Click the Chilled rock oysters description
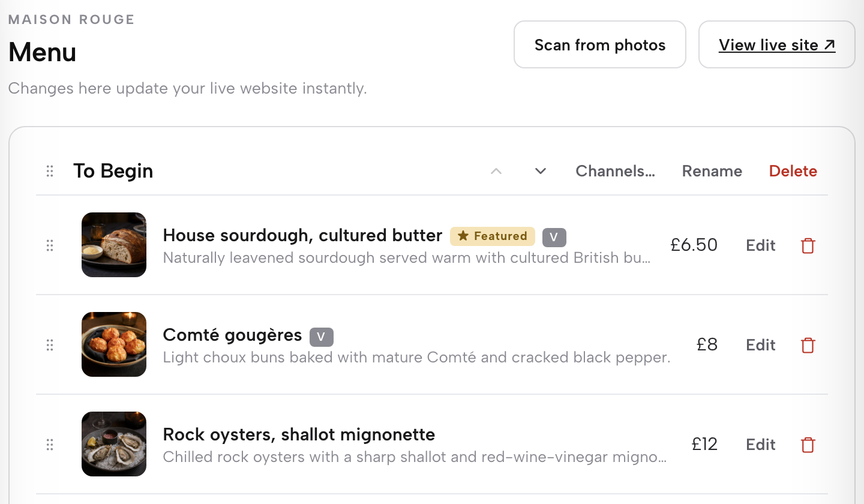864x504 pixels. point(415,457)
